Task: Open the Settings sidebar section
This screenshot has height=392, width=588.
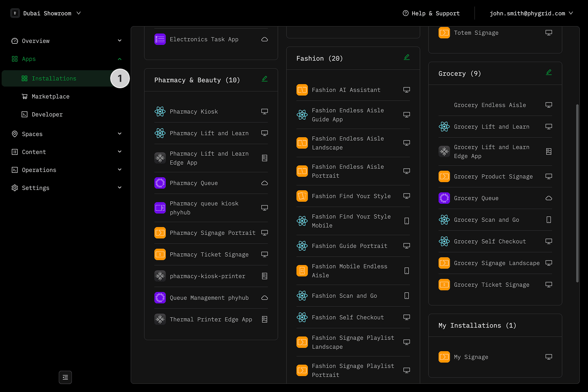Action: click(65, 188)
